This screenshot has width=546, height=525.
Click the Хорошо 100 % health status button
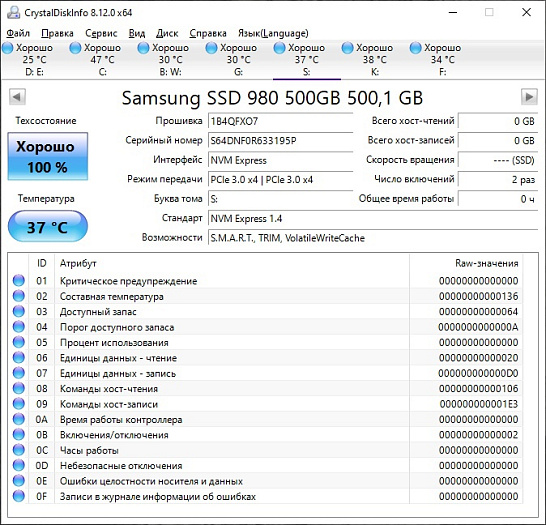tap(48, 156)
